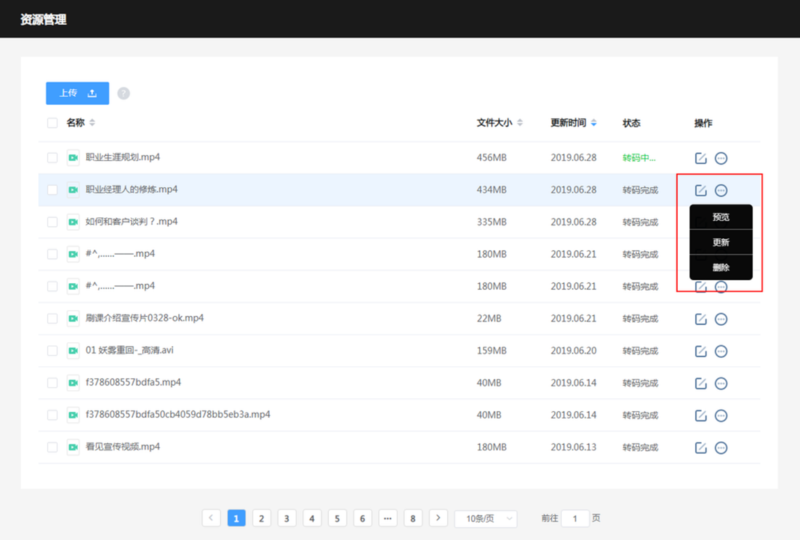Viewport: 800px width, 540px height.
Task: Open more options for 01 妖雾重回 avi
Action: tap(721, 351)
